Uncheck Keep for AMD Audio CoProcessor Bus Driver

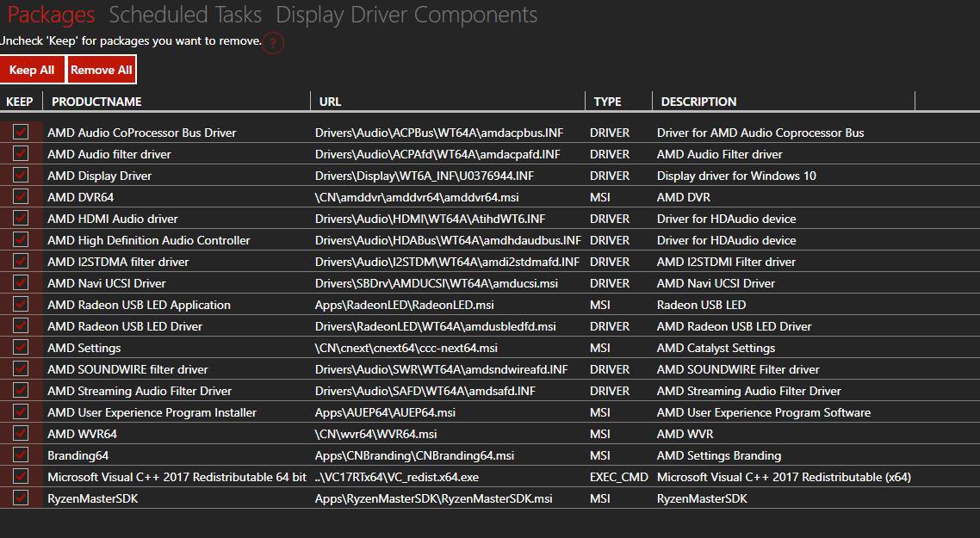[x=21, y=132]
